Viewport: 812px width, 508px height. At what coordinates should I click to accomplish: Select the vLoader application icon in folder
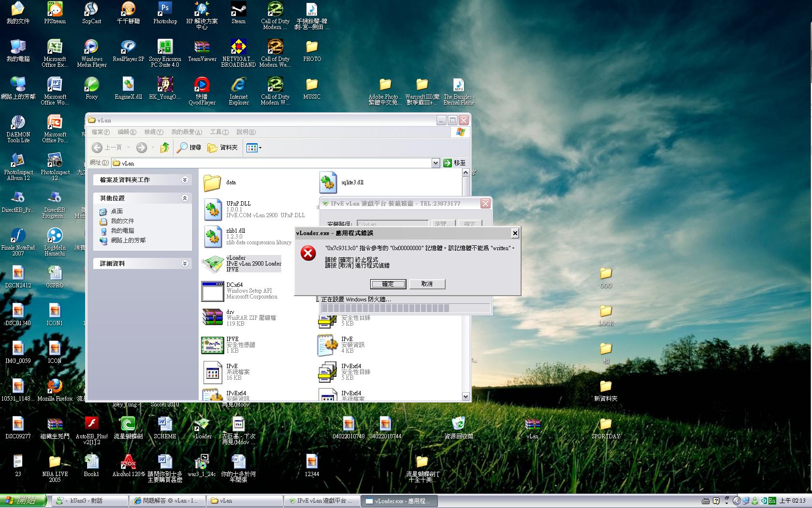(212, 264)
